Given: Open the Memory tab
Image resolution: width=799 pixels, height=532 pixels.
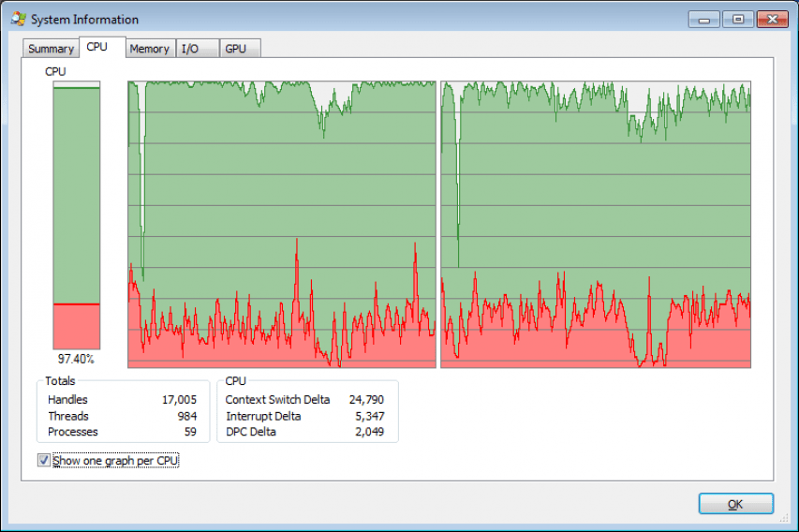Looking at the screenshot, I should [150, 49].
